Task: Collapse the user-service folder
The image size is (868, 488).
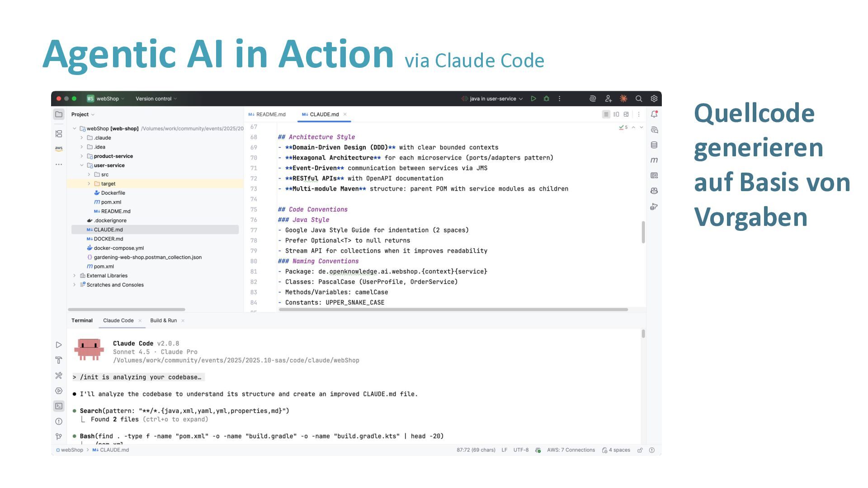Action: (82, 165)
